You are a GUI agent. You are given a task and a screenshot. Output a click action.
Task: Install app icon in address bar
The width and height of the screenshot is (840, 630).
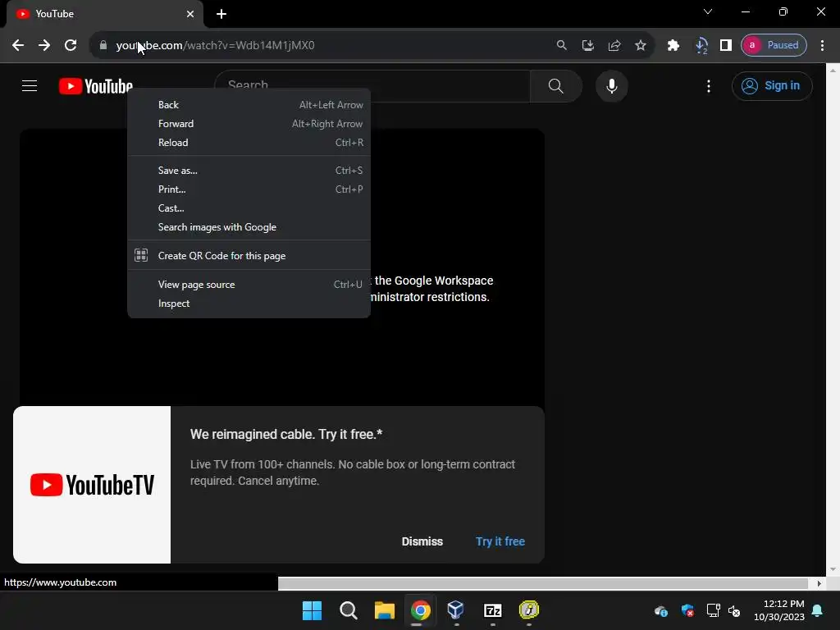pyautogui.click(x=587, y=46)
